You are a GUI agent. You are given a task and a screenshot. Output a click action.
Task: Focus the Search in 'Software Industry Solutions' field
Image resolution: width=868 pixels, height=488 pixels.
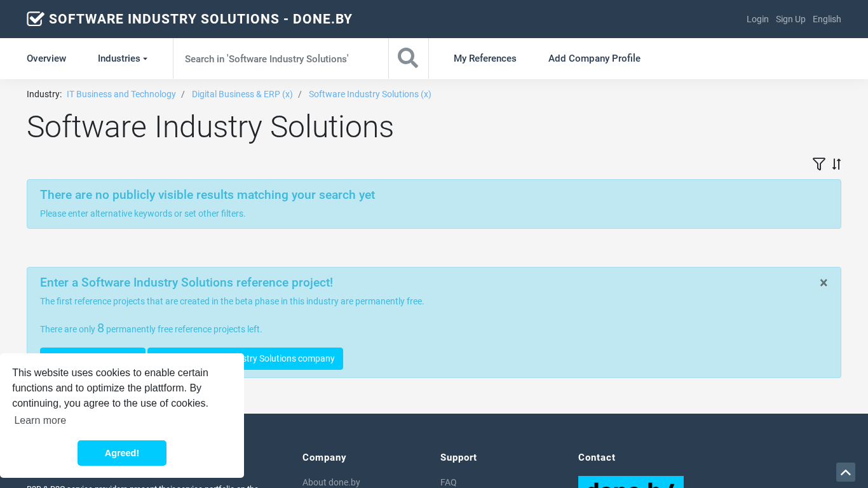click(280, 58)
